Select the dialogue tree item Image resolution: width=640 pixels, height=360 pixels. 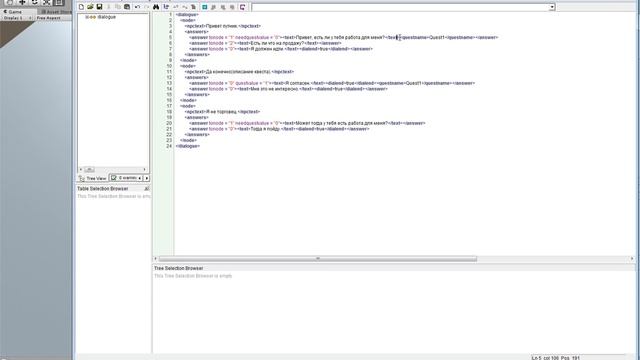click(x=107, y=17)
